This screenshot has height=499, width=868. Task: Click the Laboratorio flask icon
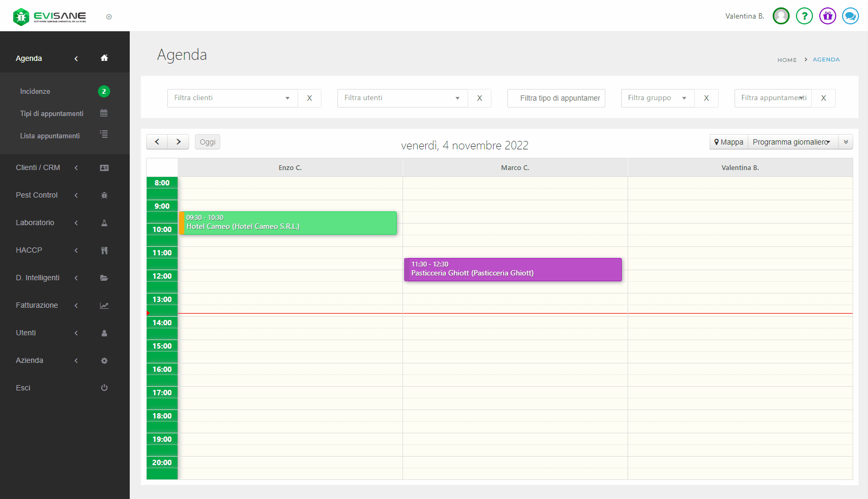click(104, 223)
